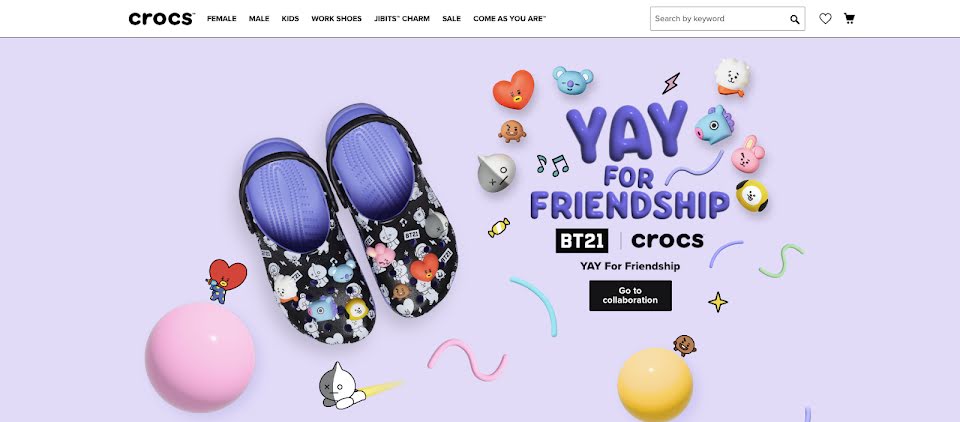Click the Crocs logo
Screen dimensions: 960x422
(162, 19)
